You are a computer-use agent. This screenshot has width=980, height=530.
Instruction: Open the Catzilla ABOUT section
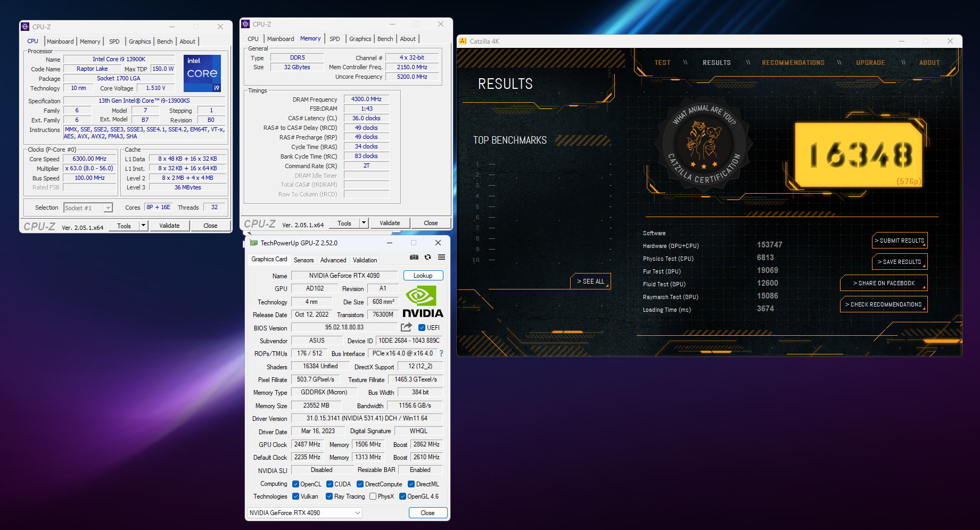tap(929, 63)
